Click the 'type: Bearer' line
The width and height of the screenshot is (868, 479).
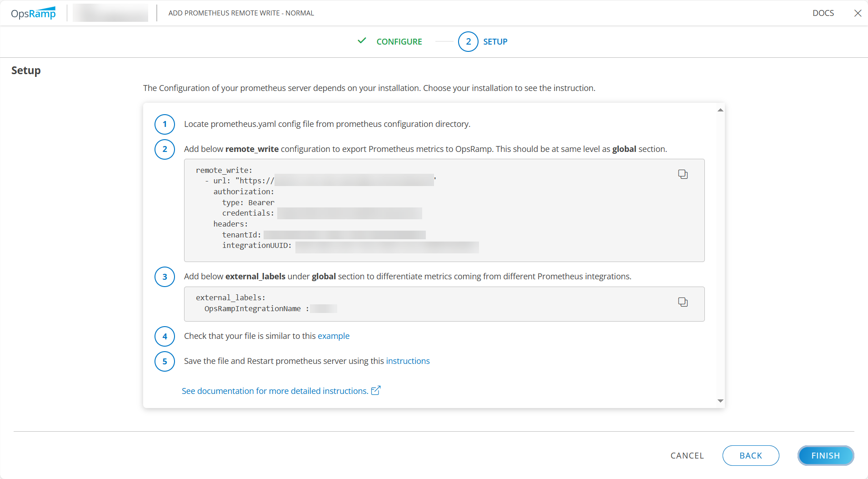point(248,202)
